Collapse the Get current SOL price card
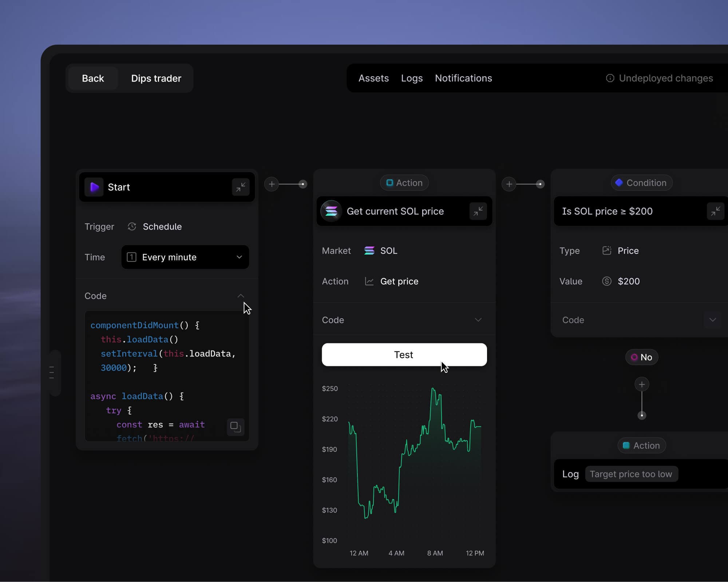This screenshot has width=728, height=582. click(478, 211)
